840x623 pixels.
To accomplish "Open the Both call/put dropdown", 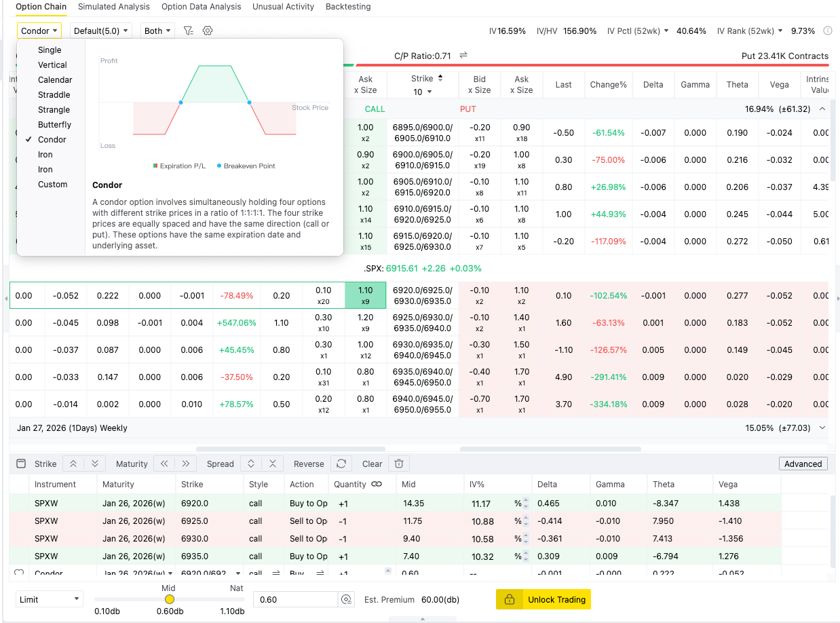I will coord(157,31).
